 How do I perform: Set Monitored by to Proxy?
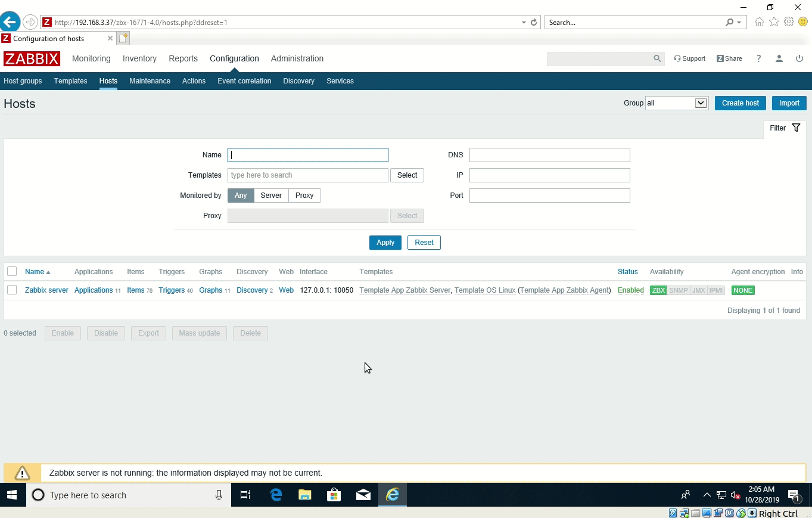coord(304,196)
